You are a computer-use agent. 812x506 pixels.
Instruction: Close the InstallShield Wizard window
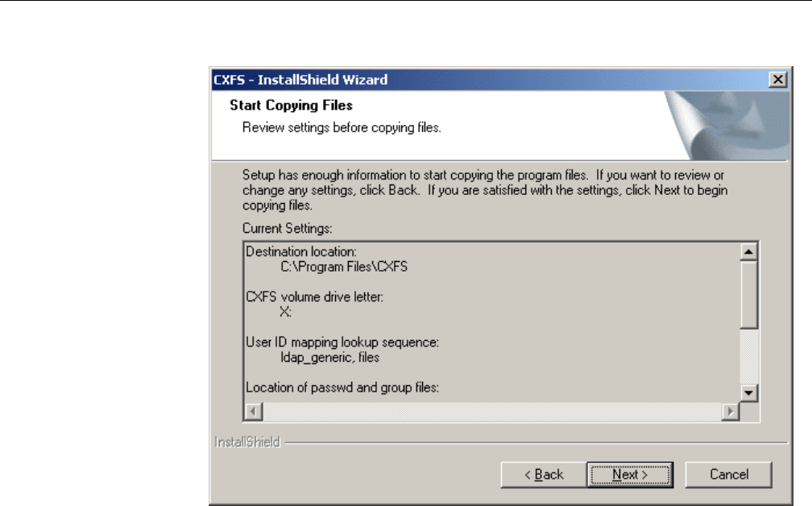coord(778,80)
